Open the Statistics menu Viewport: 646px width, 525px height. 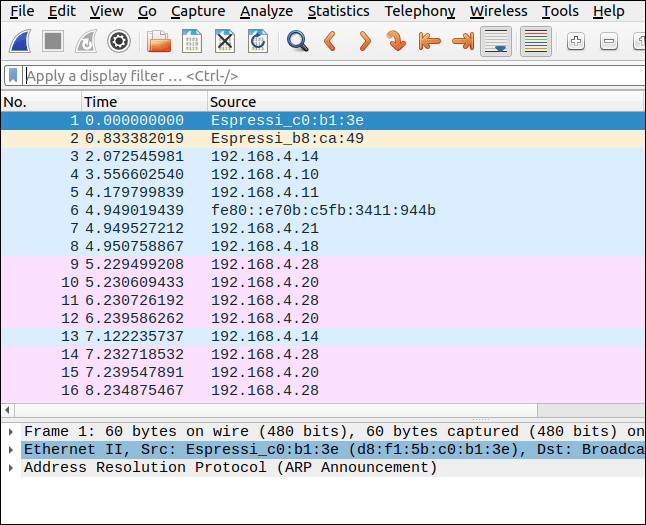tap(339, 11)
